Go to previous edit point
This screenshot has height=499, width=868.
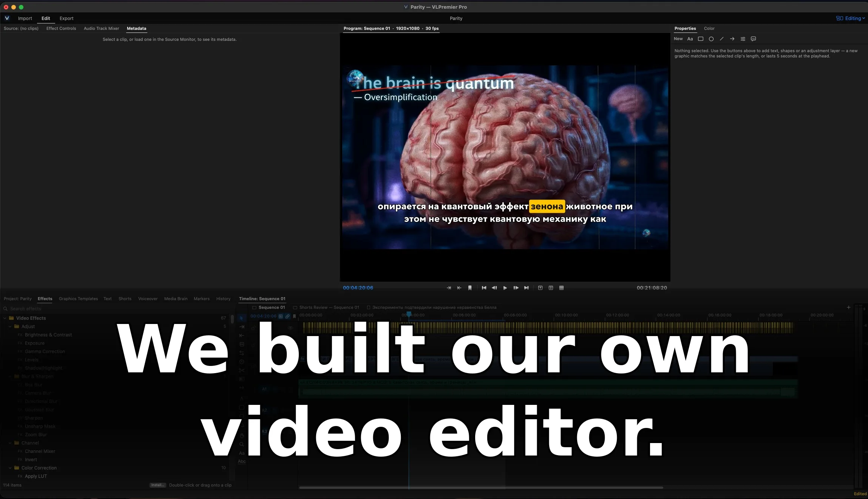click(x=484, y=288)
